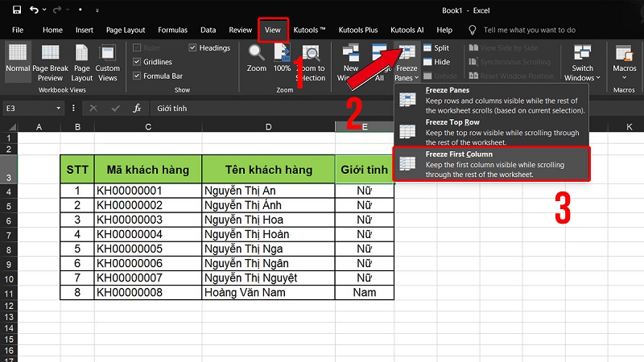Switch to Page Layout view
644x362 pixels.
(82, 63)
